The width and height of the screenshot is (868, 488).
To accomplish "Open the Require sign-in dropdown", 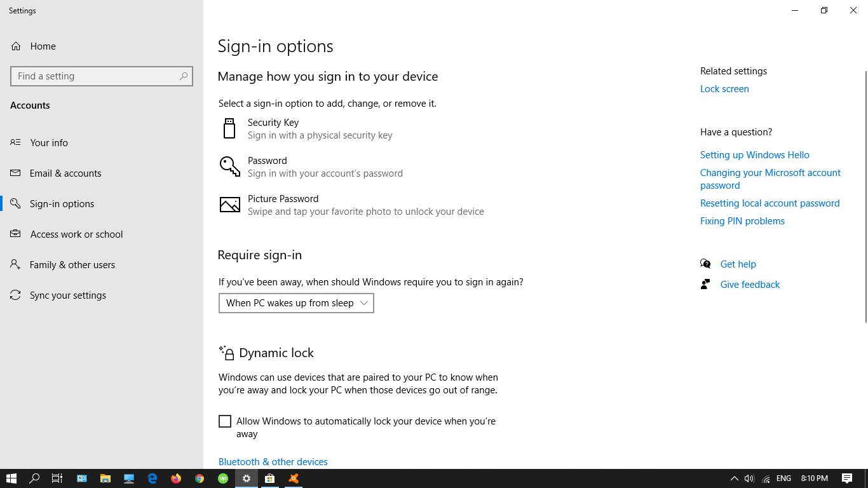I will point(296,303).
